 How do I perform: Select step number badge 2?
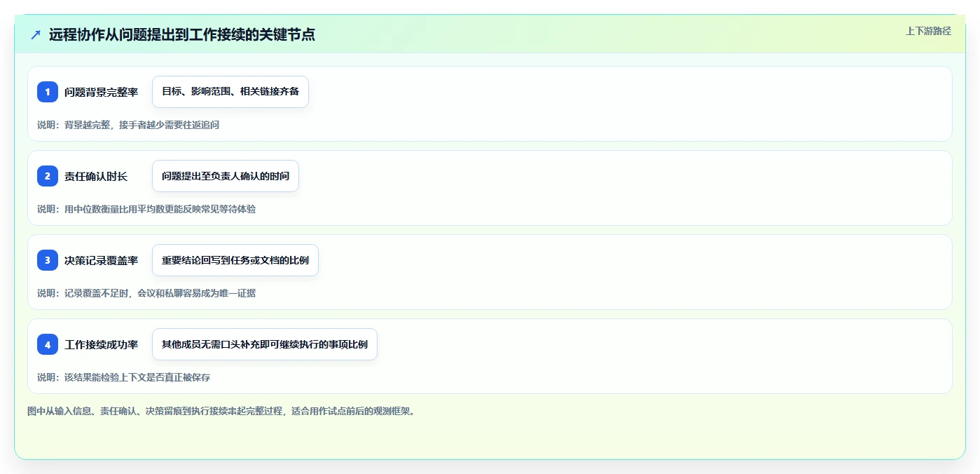(48, 176)
